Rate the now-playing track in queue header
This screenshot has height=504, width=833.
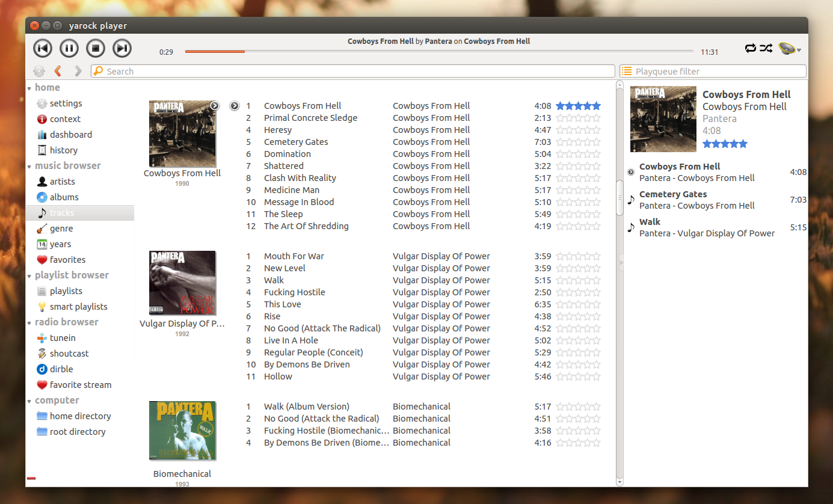pos(725,144)
